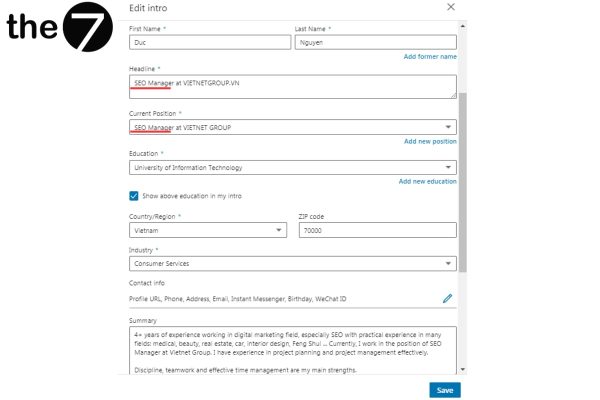Open the Country/Region dropdown
600x400 pixels.
(x=207, y=230)
